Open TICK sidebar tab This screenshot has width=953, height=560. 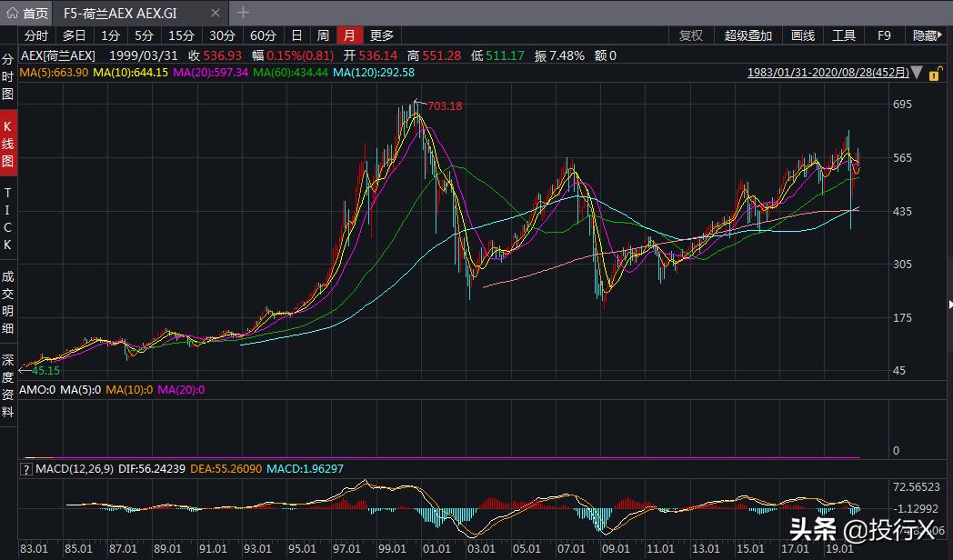[x=8, y=219]
